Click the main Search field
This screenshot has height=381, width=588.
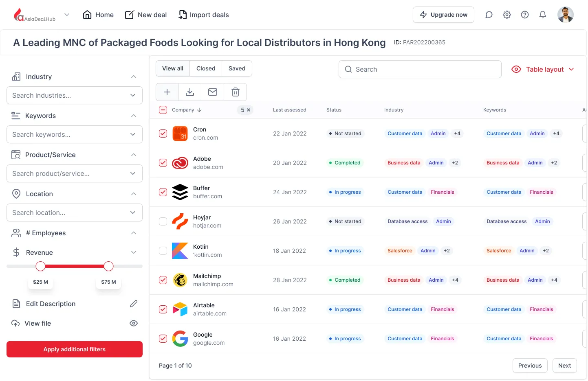420,69
